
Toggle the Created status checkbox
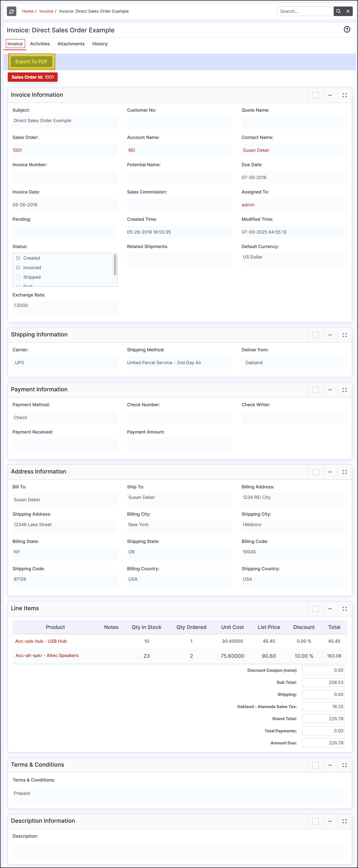click(x=18, y=258)
